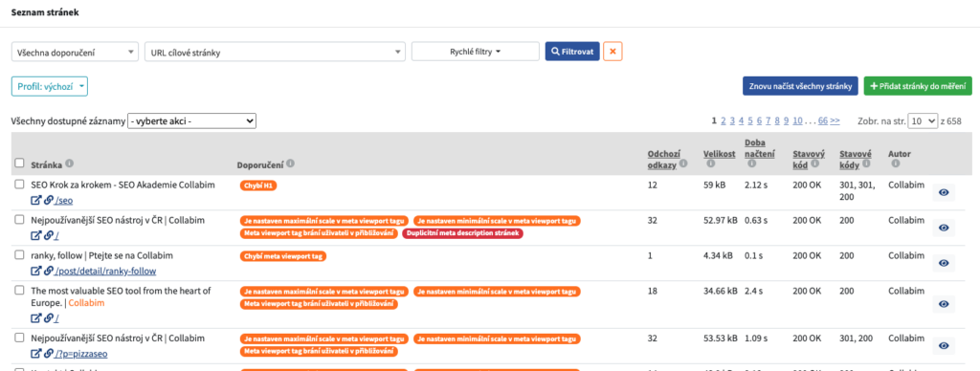Click chain link icon beside /seo
Viewport: 980px width, 371px height.
click(x=48, y=201)
